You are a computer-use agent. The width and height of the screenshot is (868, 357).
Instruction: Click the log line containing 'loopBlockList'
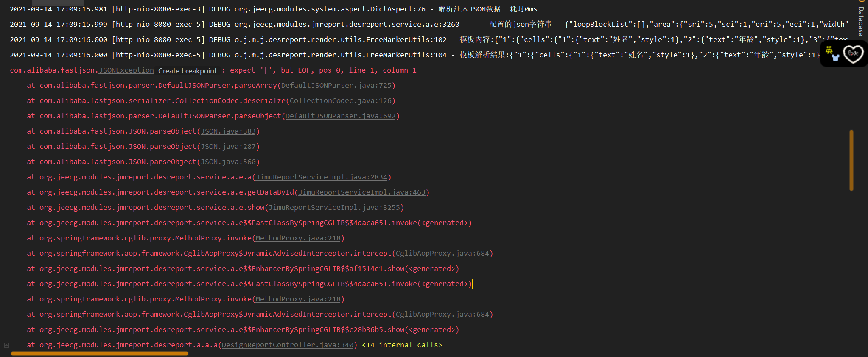click(x=429, y=25)
